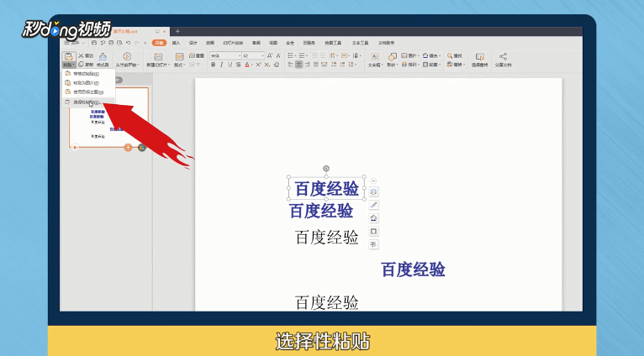Toggle Strikethrough formatting
Viewport: 644px width, 356px height.
coord(238,65)
